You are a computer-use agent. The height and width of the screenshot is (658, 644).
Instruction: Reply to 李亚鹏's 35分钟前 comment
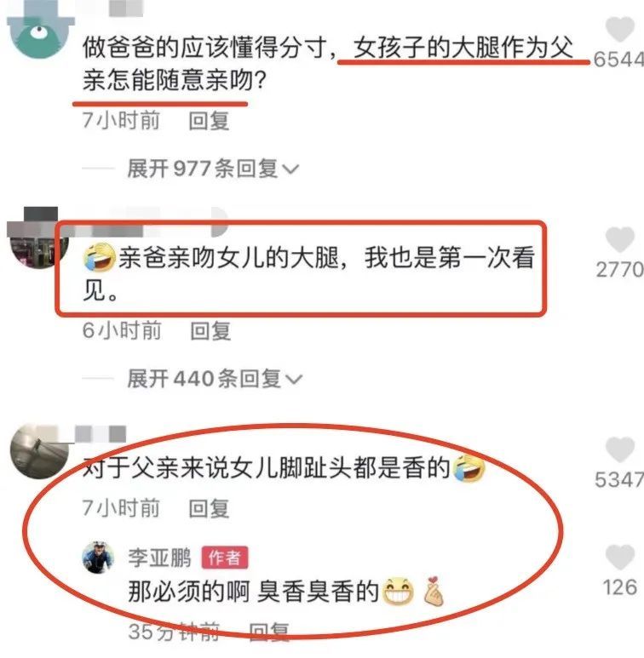point(269,632)
